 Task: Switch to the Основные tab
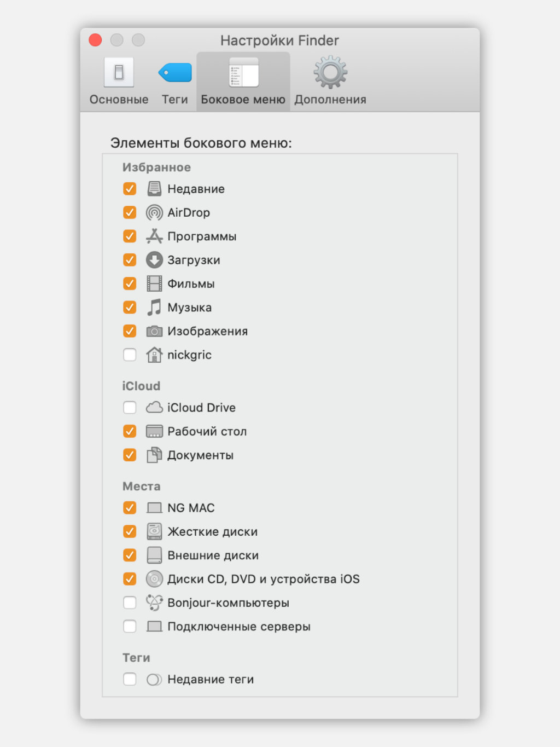[119, 82]
